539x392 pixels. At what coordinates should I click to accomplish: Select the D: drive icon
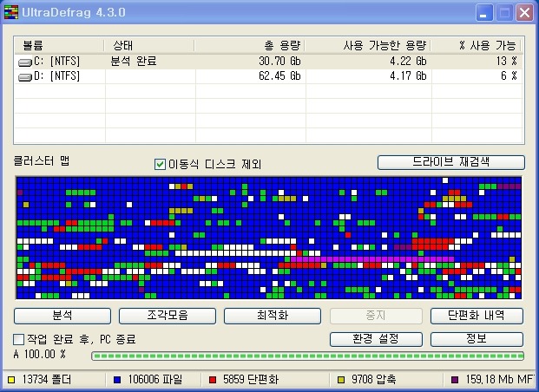[x=25, y=77]
